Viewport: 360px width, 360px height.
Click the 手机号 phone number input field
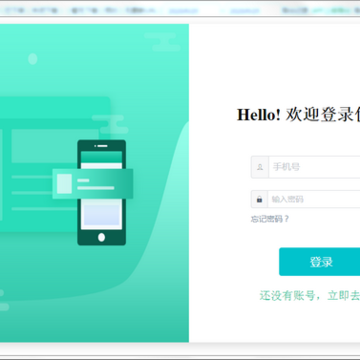click(314, 167)
